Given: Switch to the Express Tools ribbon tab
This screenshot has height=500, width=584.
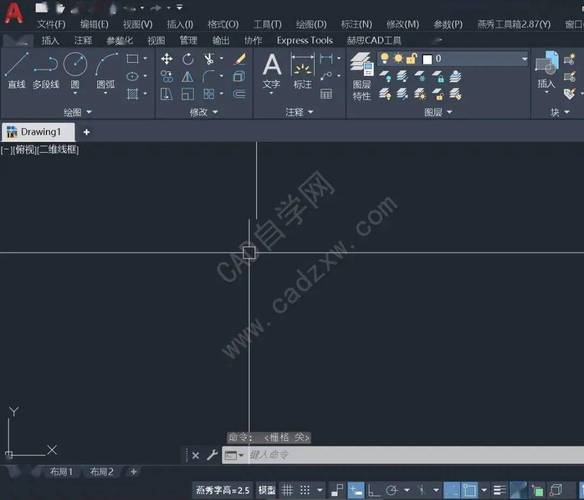Looking at the screenshot, I should coord(305,41).
